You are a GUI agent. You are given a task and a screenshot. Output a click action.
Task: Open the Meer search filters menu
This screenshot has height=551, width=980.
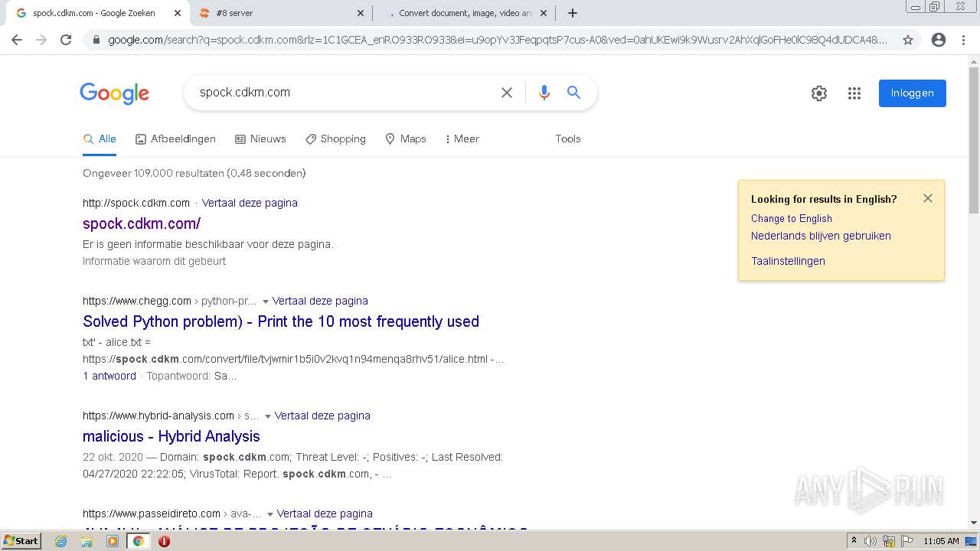(462, 139)
